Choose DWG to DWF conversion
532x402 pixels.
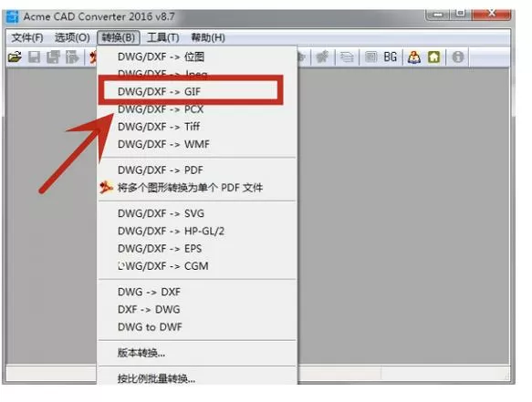[197, 327]
